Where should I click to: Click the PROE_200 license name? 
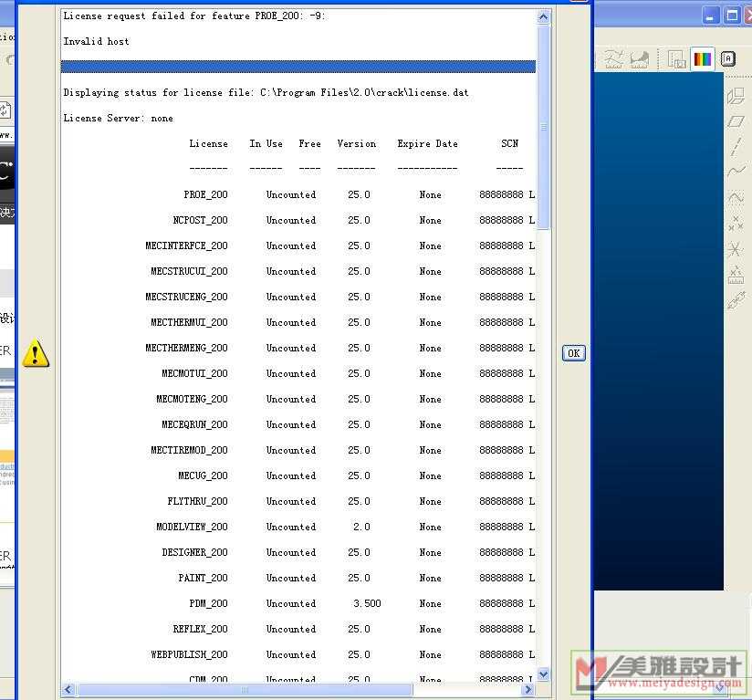tap(205, 194)
